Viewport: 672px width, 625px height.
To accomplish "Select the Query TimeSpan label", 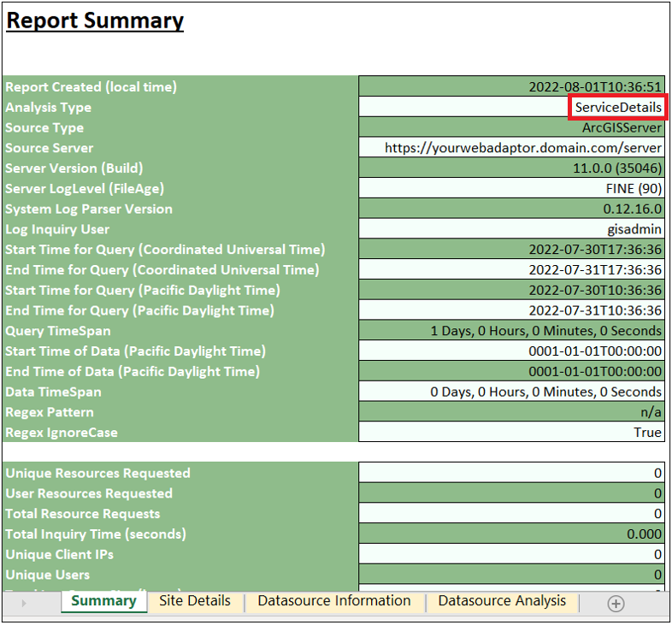I will (x=58, y=331).
